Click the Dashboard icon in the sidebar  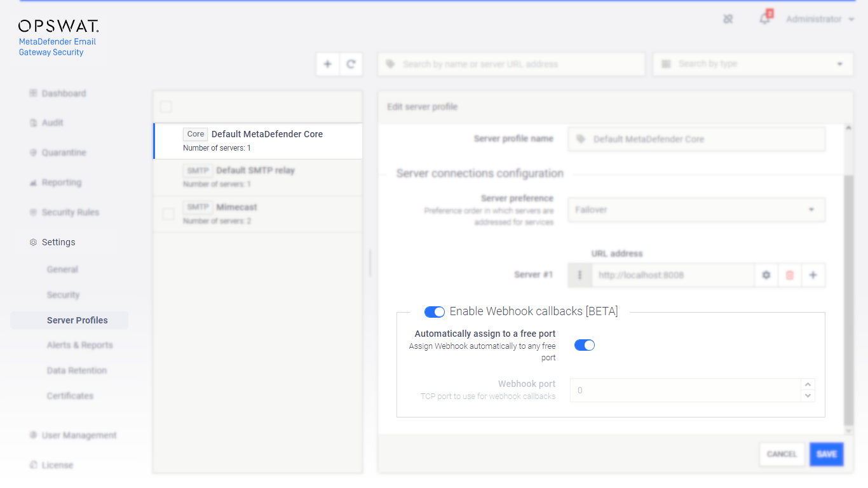33,93
